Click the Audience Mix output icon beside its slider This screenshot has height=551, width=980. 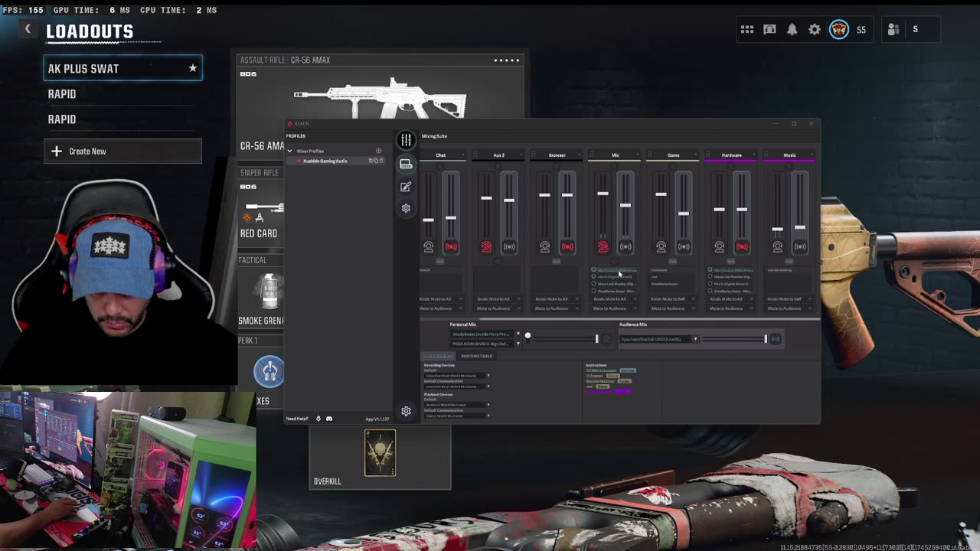[776, 339]
